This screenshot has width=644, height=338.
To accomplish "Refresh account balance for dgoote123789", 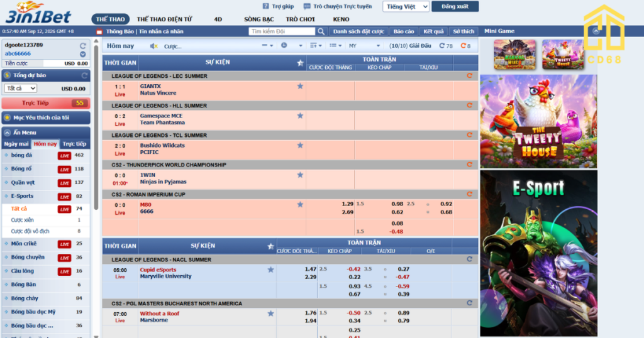I will click(83, 45).
